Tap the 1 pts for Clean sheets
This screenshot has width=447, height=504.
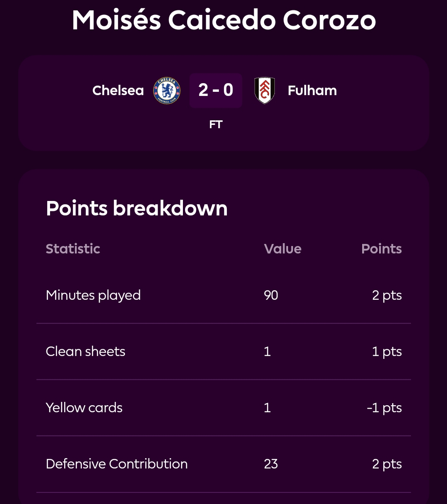point(387,351)
